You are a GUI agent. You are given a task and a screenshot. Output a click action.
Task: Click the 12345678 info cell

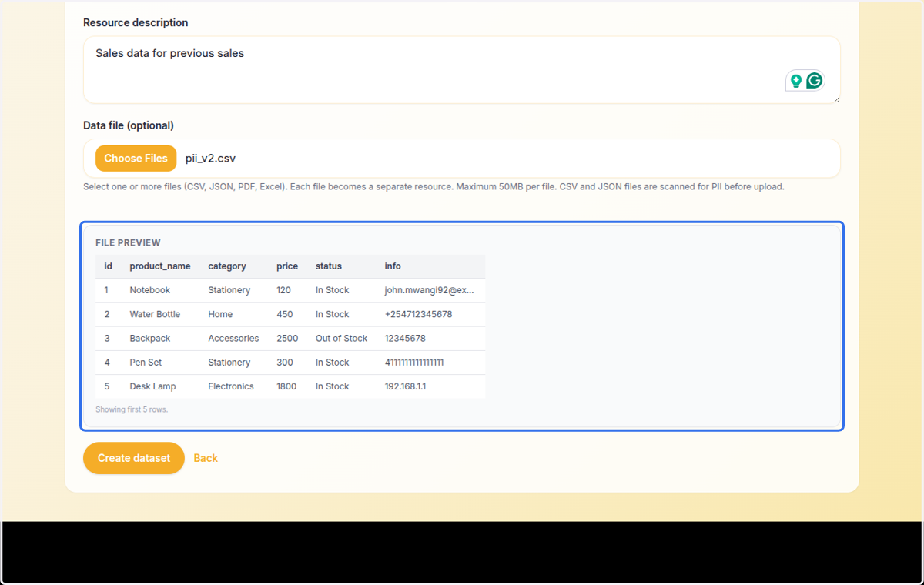[x=405, y=338]
